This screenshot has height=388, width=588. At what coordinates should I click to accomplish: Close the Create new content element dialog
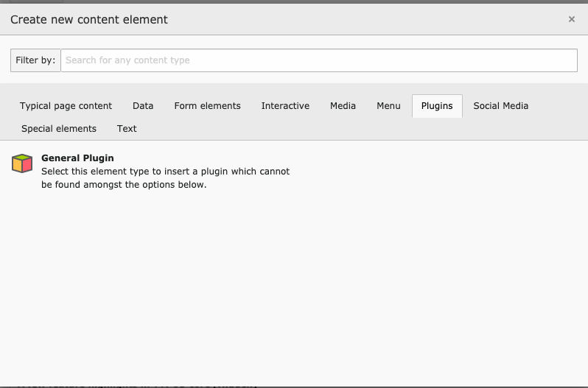point(572,19)
